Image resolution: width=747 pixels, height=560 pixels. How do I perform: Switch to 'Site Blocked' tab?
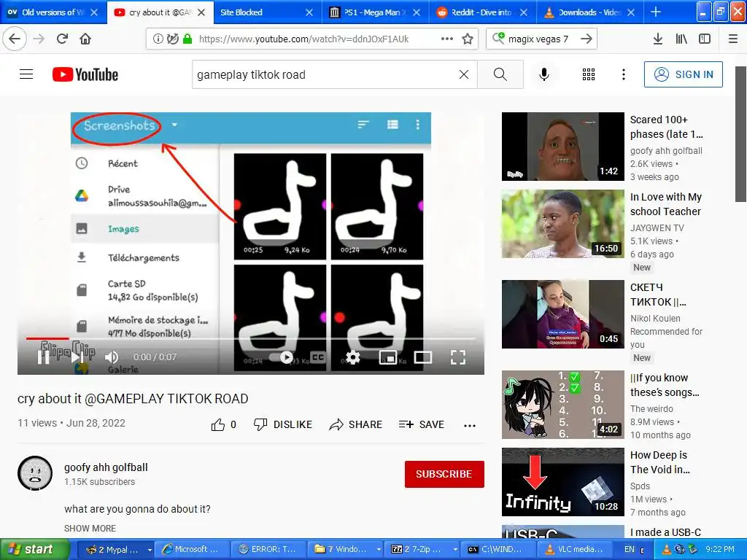(x=267, y=12)
